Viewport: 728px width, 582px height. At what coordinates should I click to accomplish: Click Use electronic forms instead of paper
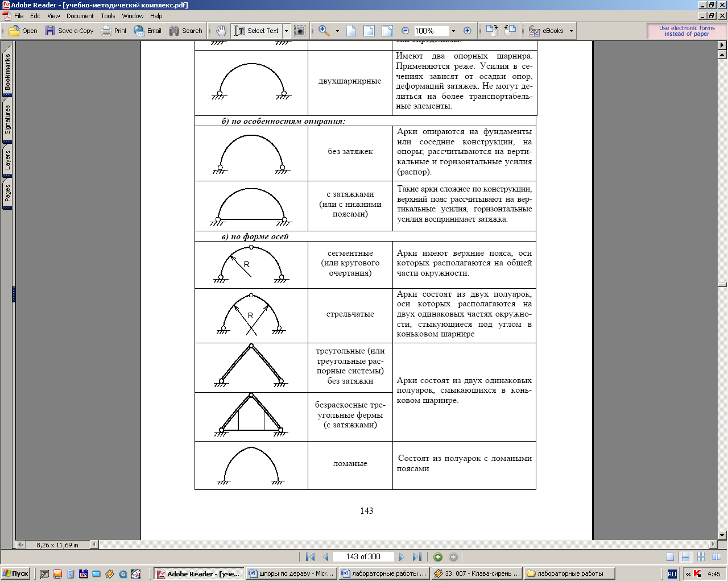click(x=686, y=31)
